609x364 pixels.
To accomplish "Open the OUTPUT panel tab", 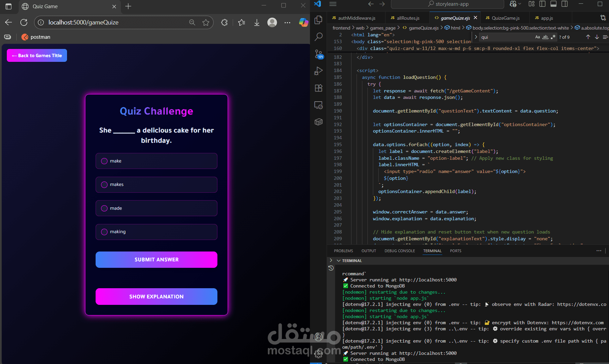I will click(x=368, y=251).
